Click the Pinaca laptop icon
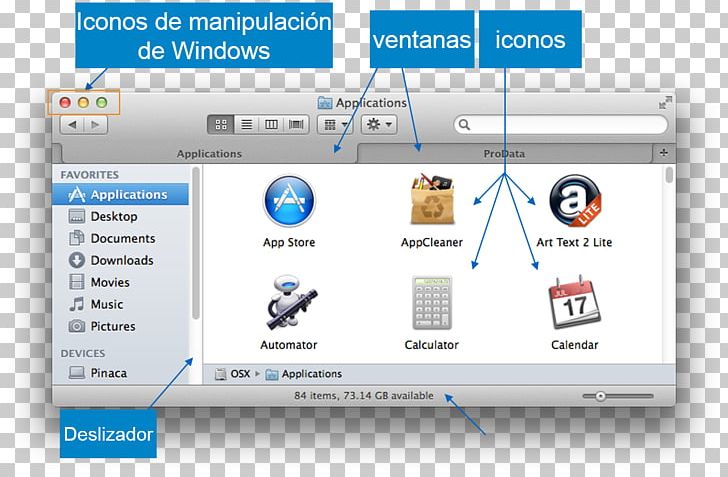The width and height of the screenshot is (728, 477). tap(77, 373)
